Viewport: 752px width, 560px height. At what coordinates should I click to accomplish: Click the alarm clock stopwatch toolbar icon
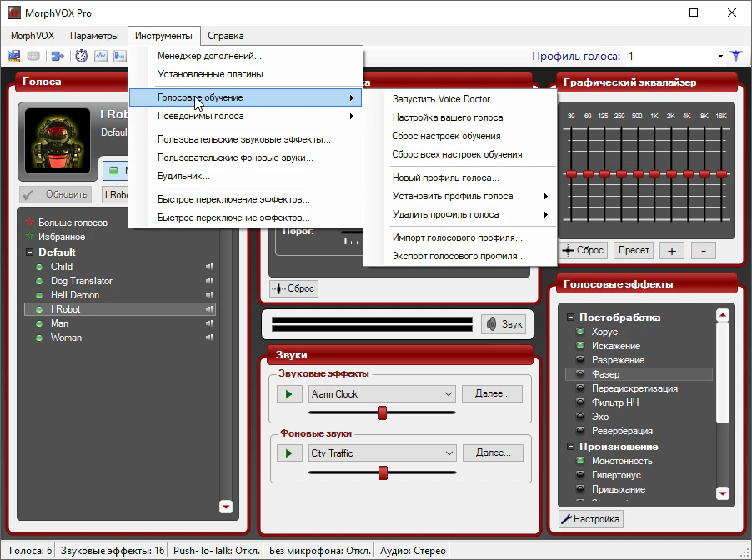point(81,56)
